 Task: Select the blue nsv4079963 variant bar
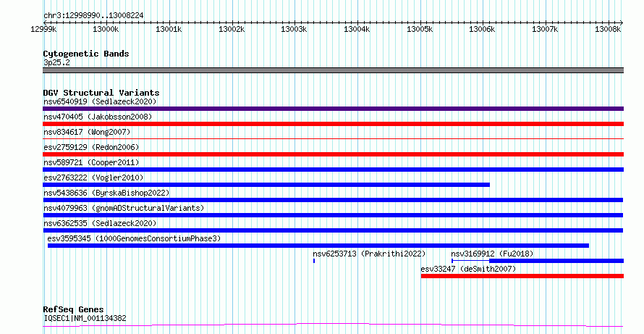pyautogui.click(x=333, y=215)
